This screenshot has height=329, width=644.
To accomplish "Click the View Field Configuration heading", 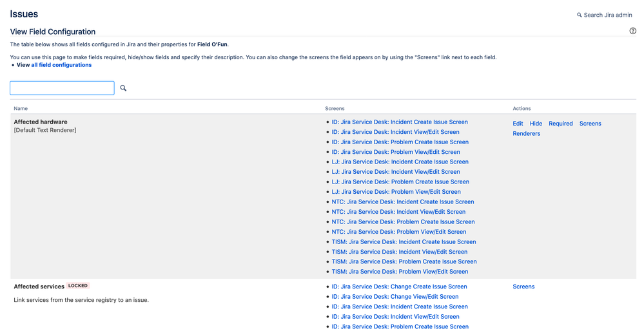I will tap(53, 32).
